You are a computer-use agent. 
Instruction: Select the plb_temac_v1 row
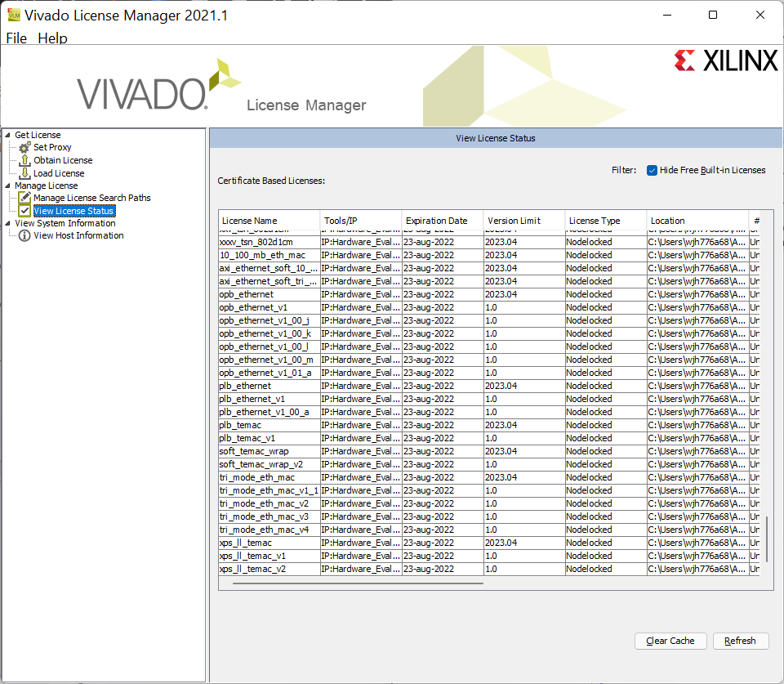pyautogui.click(x=489, y=438)
